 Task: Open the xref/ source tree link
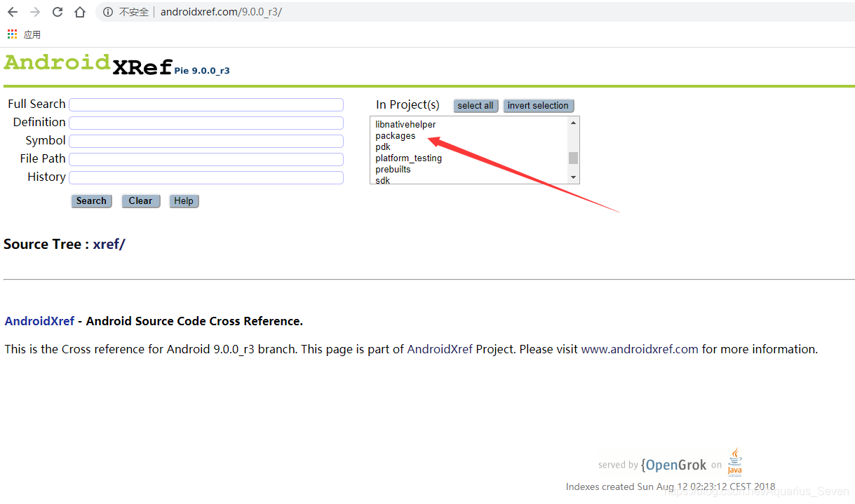(x=109, y=245)
